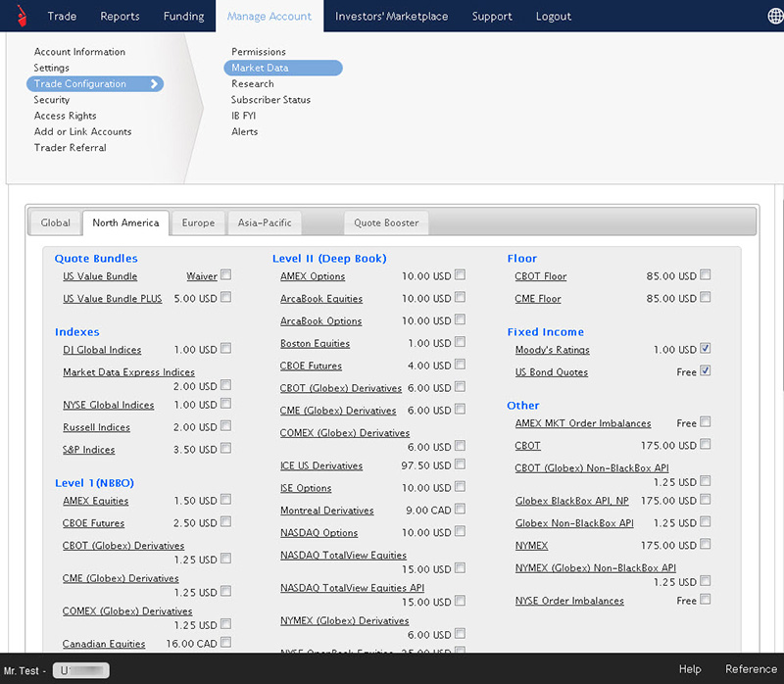This screenshot has height=684, width=784.
Task: Open Account Information submenu item
Action: pyautogui.click(x=79, y=52)
